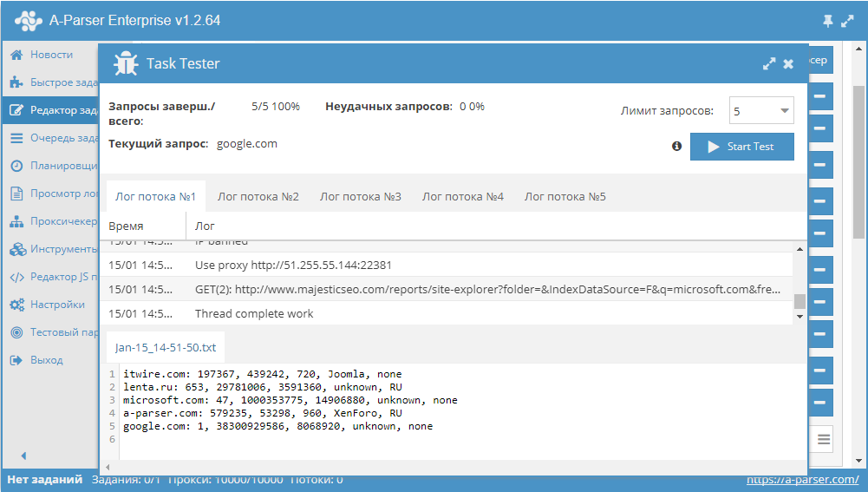Click the google.com result line
The image size is (868, 492).
[277, 426]
